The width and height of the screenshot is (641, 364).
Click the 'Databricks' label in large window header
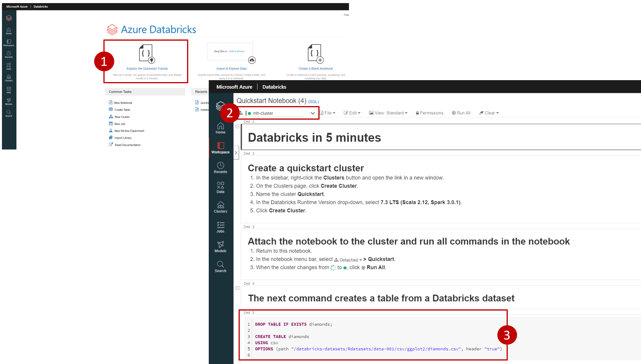(274, 87)
